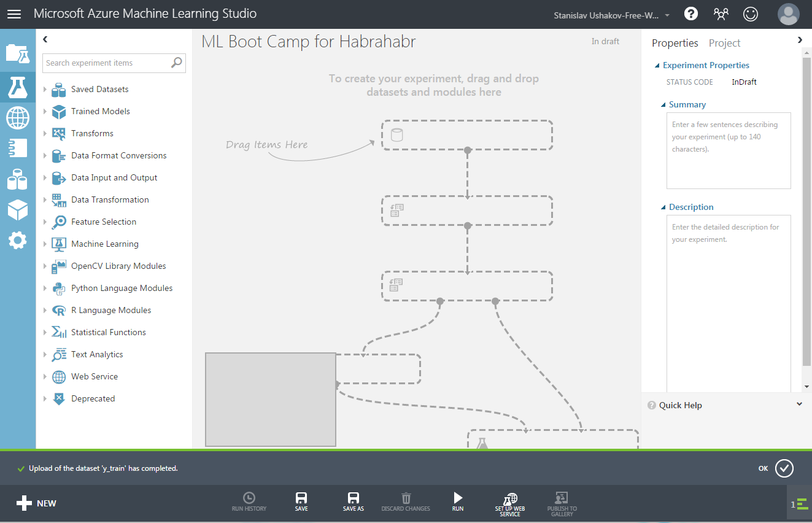Viewport: 812px width, 523px height.
Task: Click PUBLISH TO GALLERY
Action: pos(562,504)
